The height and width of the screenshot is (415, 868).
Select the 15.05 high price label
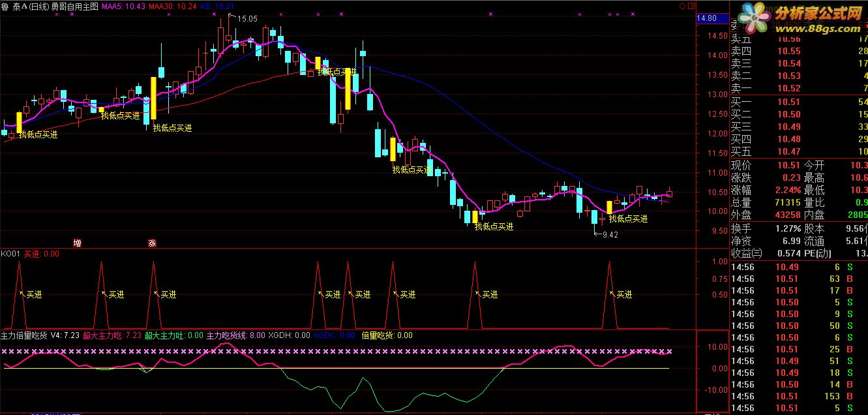[247, 19]
